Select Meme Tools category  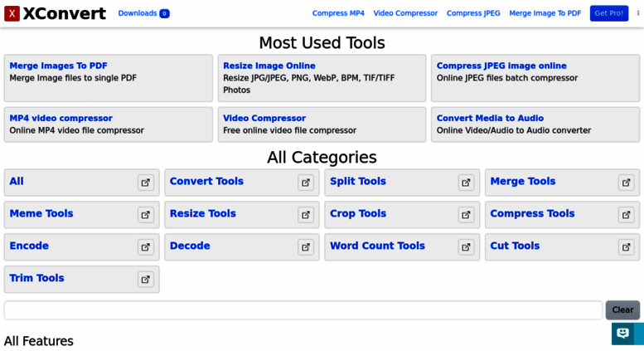pyautogui.click(x=41, y=213)
